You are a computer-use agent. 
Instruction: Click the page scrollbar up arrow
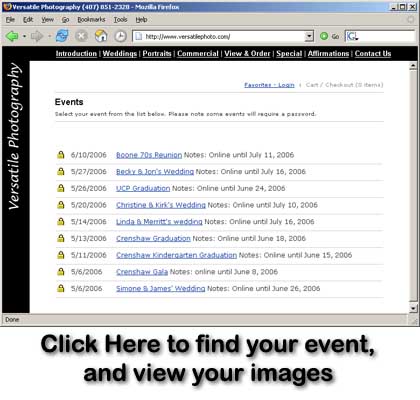(x=413, y=66)
